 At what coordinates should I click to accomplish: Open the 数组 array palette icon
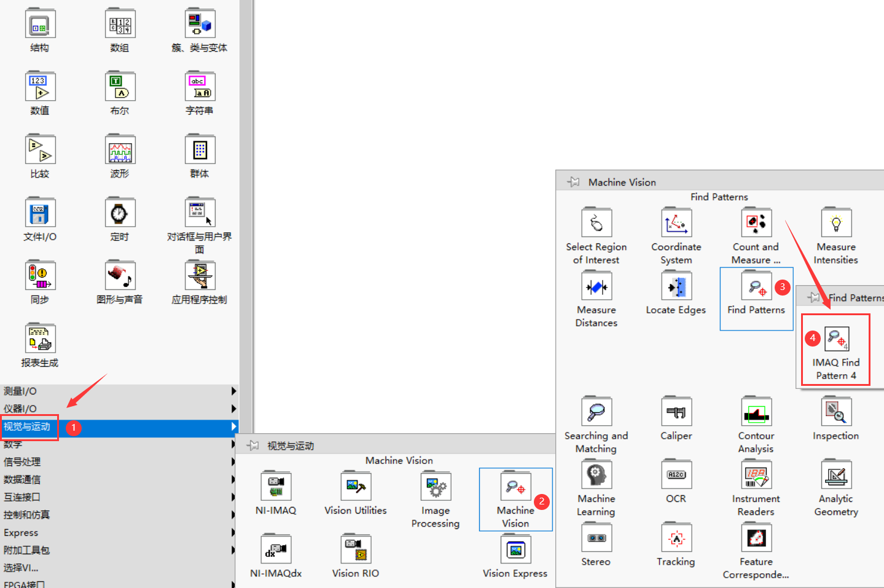coord(120,25)
